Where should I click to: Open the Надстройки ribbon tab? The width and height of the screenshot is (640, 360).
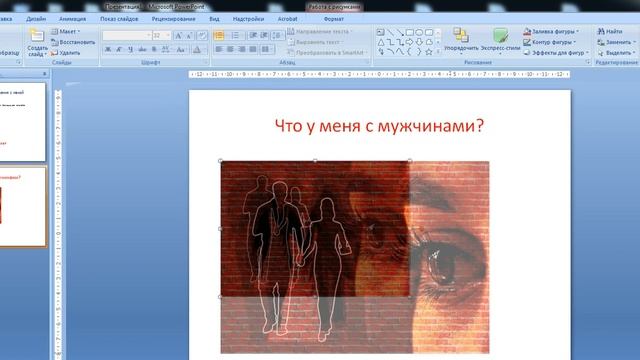coord(248,19)
